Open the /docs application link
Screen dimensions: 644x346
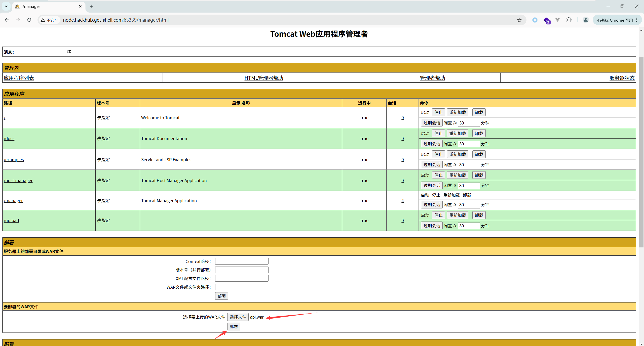9,138
